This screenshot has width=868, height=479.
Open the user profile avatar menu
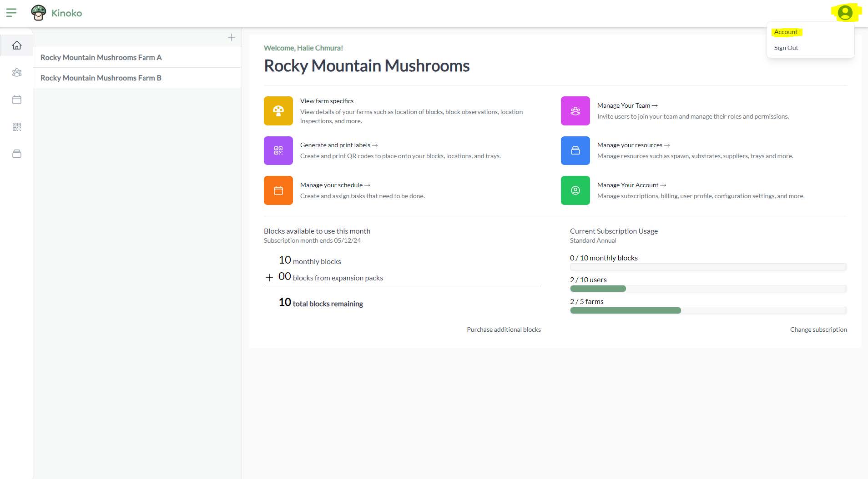pos(845,13)
